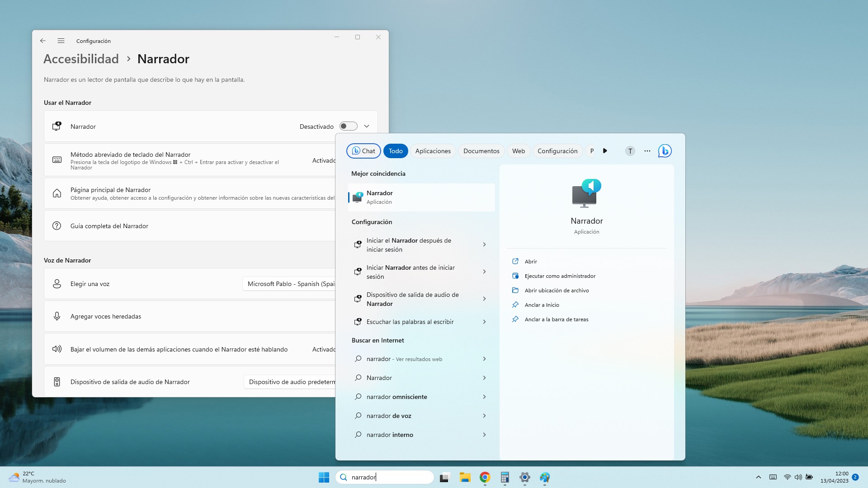Click the large Narrador app icon preview
Image resolution: width=868 pixels, height=488 pixels.
point(586,193)
